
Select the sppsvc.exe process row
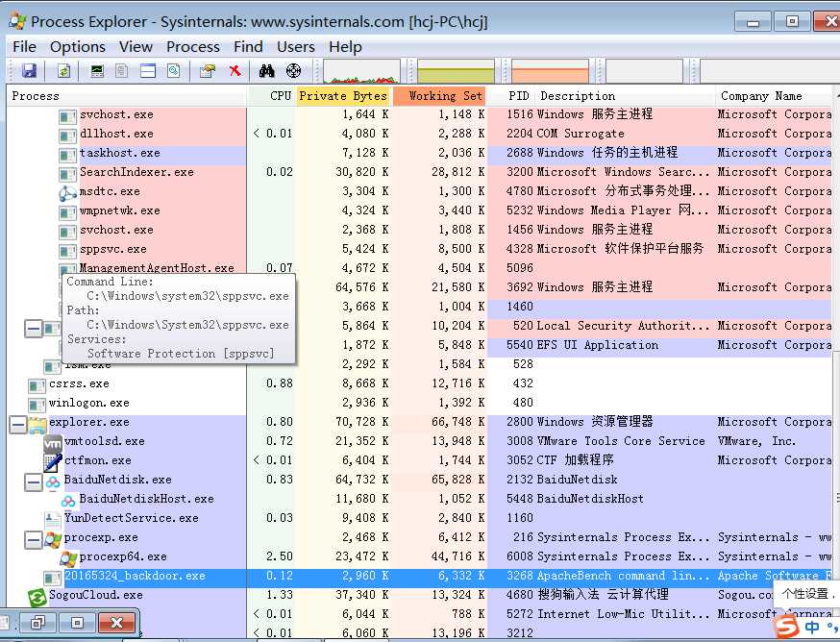(420, 250)
